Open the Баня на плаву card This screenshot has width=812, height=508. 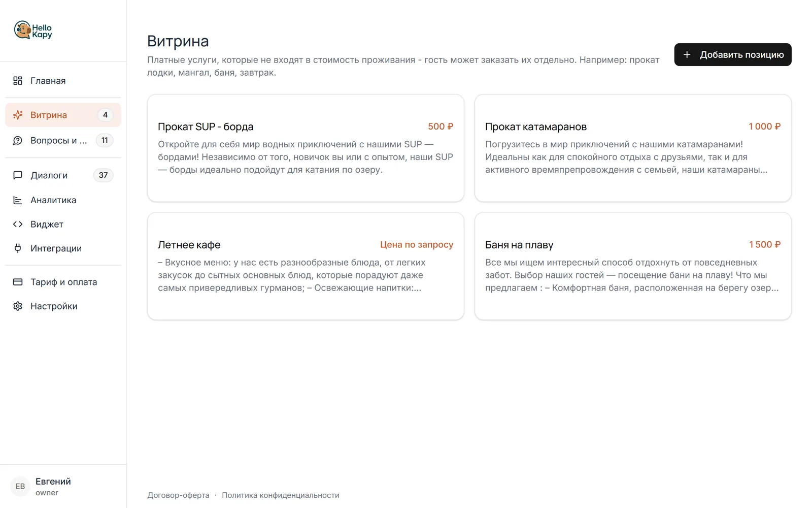(x=633, y=266)
